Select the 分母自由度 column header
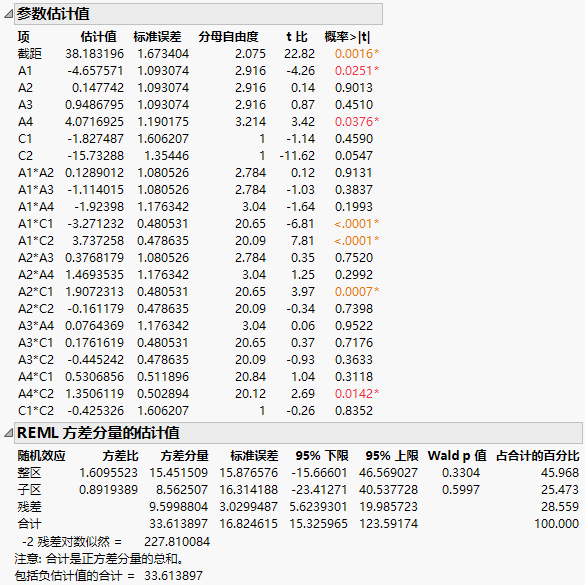 pos(228,37)
